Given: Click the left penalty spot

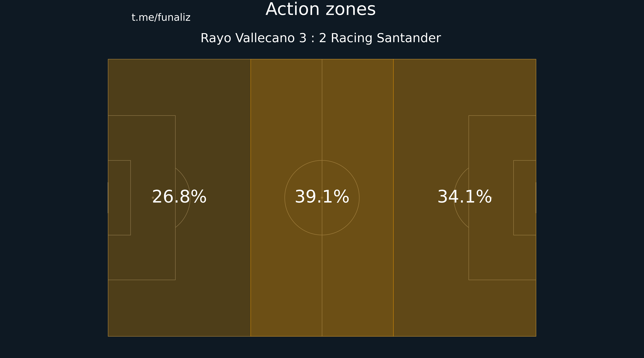Looking at the screenshot, I should [153, 198].
